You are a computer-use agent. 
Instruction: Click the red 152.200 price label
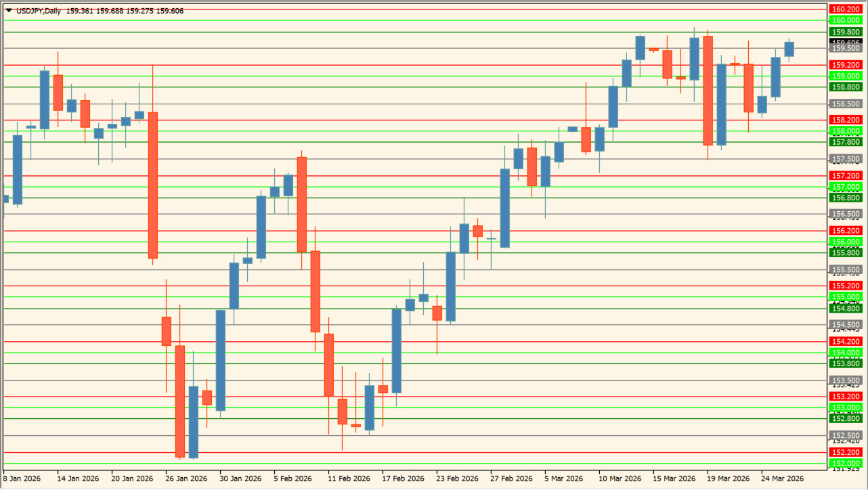point(846,452)
